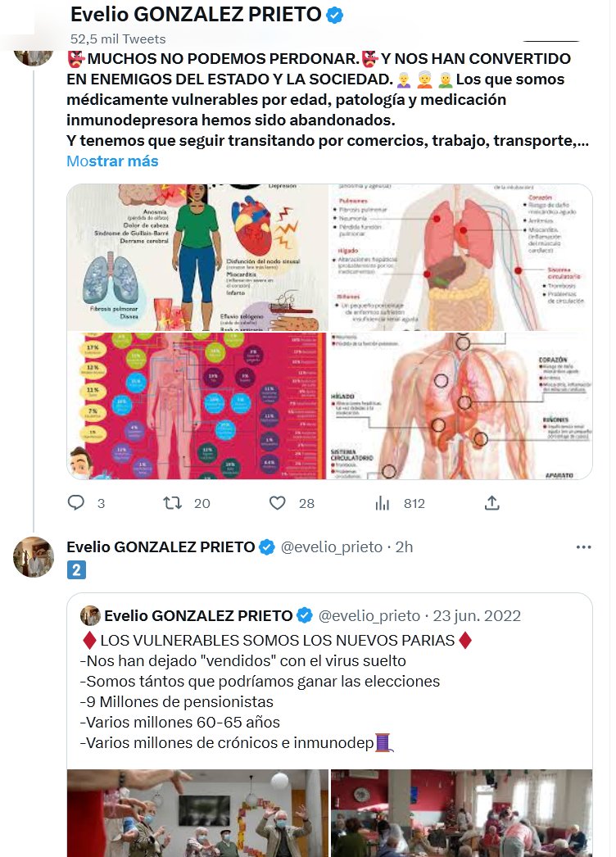Open the three-dot more options menu
616x857 pixels.
coord(583,546)
